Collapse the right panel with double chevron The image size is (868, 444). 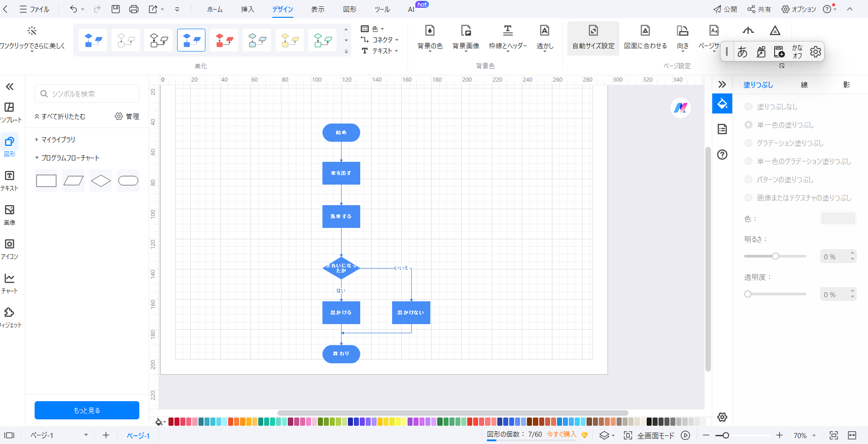point(722,84)
